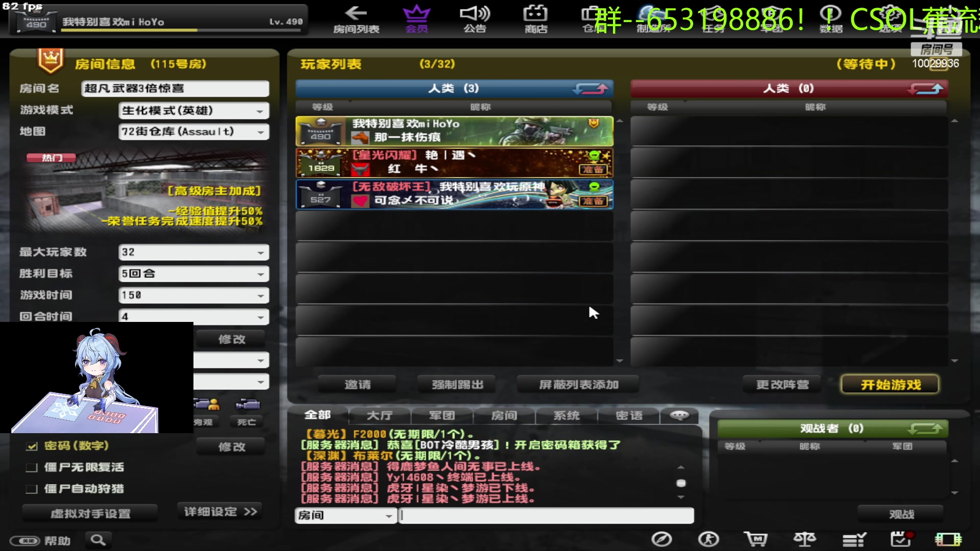Toggle team swap arrows on blue 人类 (3) header
The width and height of the screenshot is (980, 551).
[x=591, y=89]
